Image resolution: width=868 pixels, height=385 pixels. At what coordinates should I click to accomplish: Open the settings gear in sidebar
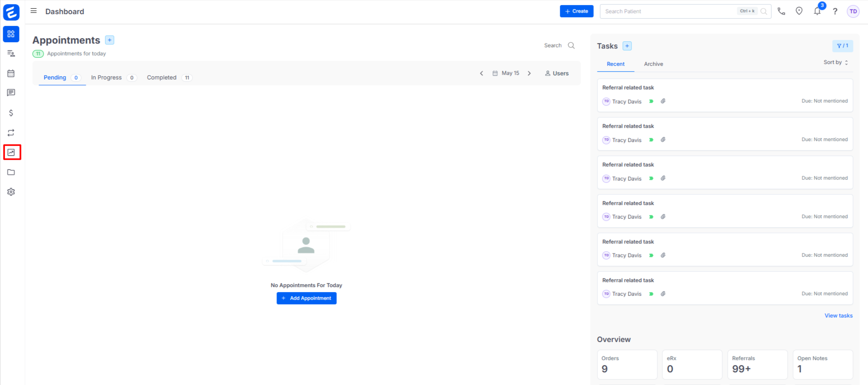(11, 192)
